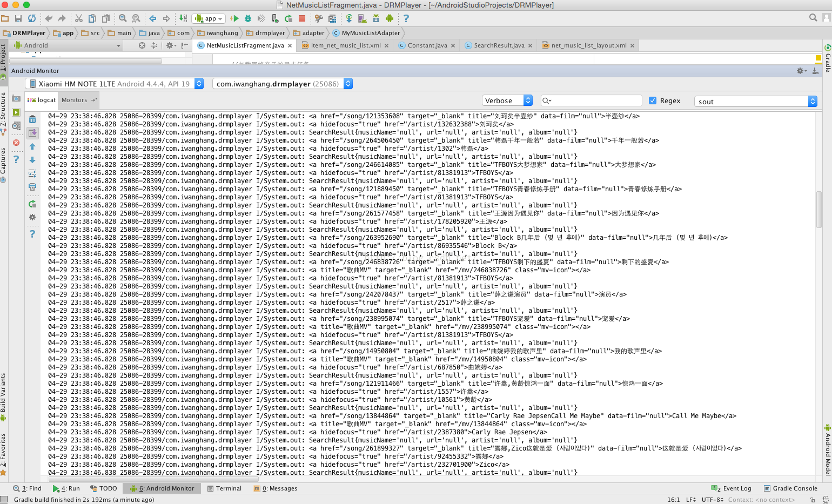Open the Android project view dropdown

tap(68, 45)
